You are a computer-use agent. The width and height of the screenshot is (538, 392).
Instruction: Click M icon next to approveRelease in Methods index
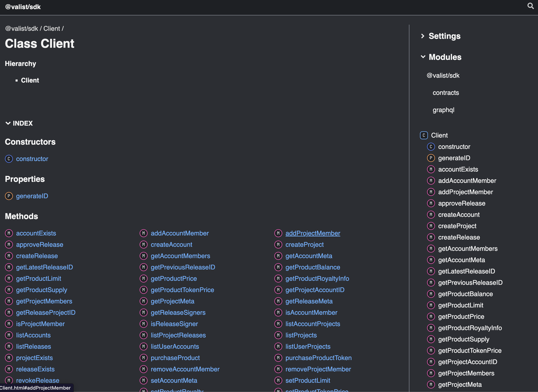[9, 245]
